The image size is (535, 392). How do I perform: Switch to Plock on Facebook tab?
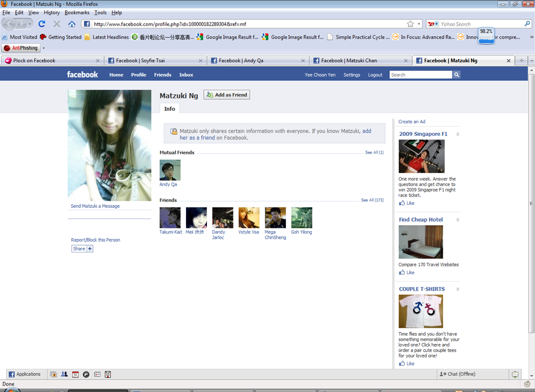(x=52, y=61)
